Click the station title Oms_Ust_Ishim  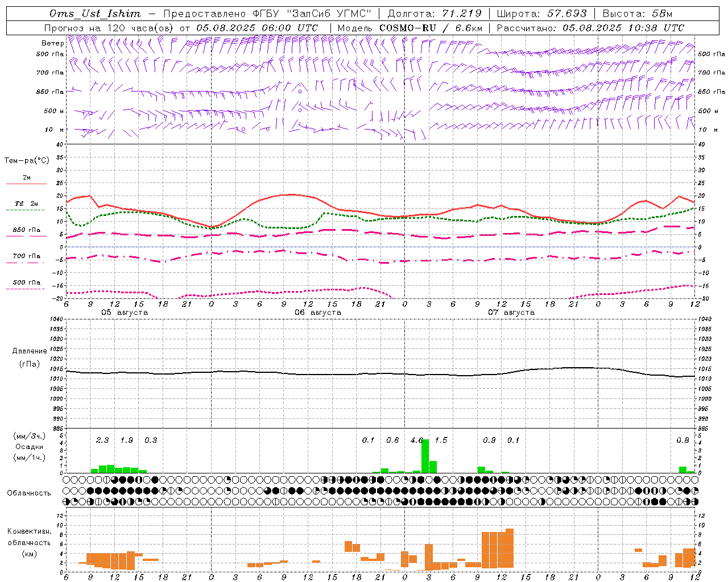(95, 14)
